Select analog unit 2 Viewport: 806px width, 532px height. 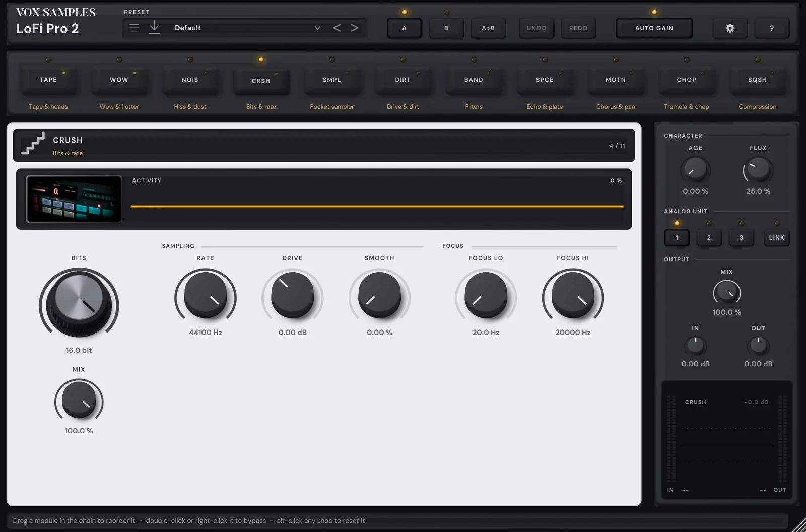709,238
